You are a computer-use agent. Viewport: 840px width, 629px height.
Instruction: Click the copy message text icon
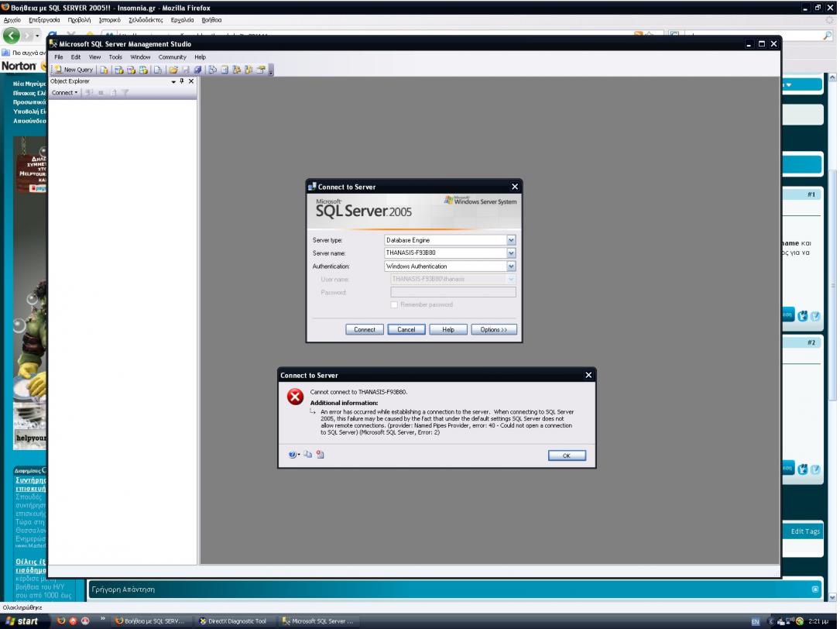pos(307,455)
